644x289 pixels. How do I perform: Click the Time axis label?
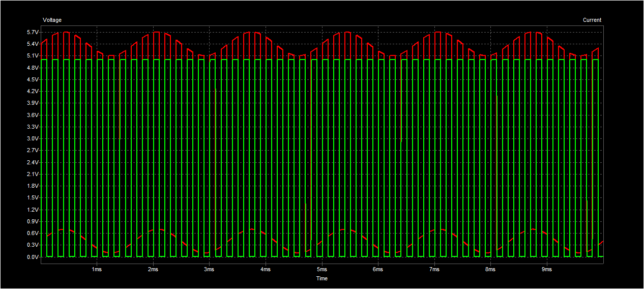(322, 278)
